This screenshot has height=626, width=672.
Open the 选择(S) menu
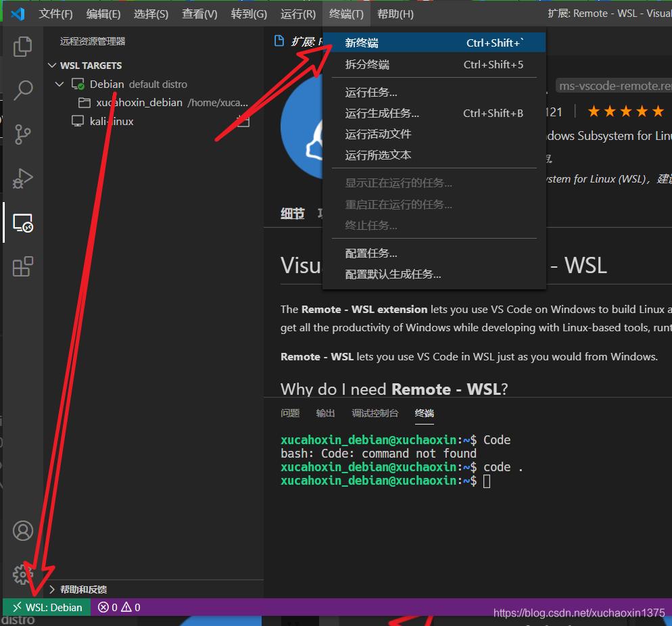coord(151,14)
